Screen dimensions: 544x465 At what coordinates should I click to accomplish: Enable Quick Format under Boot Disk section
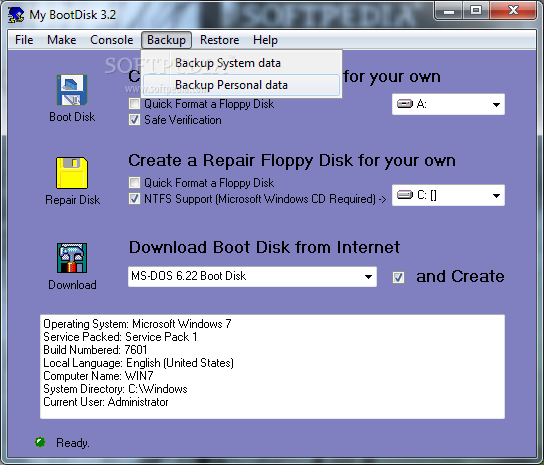134,103
